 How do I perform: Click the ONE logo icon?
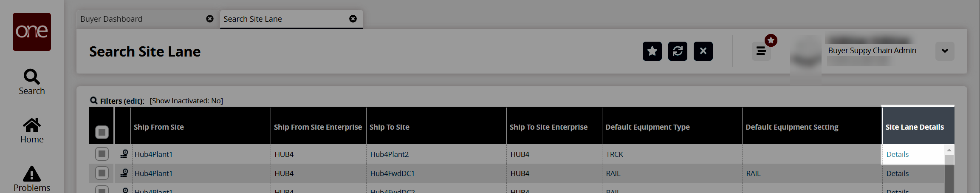pyautogui.click(x=32, y=32)
